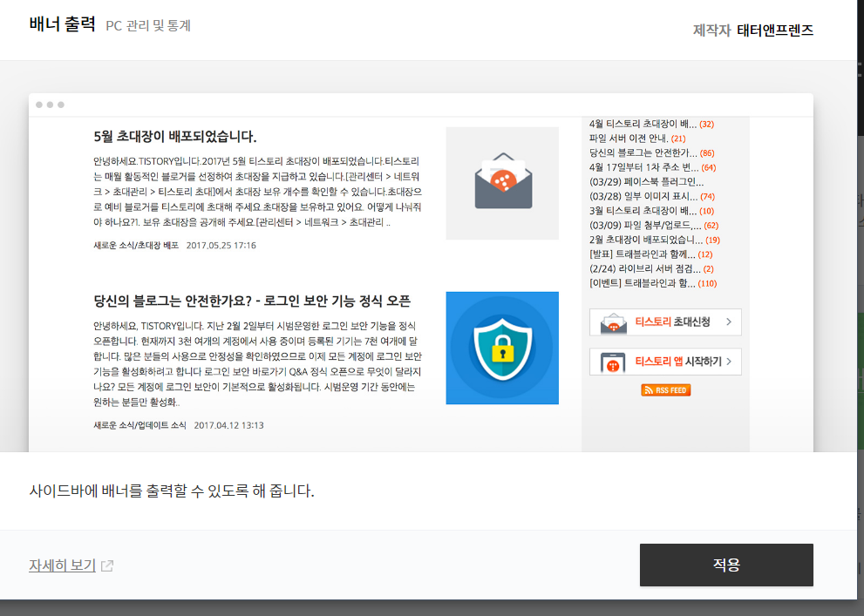Screen dimensions: 864x616
Task: Click sidebar item 4월 17일부터 1차 주소 변...
Action: [x=643, y=167]
